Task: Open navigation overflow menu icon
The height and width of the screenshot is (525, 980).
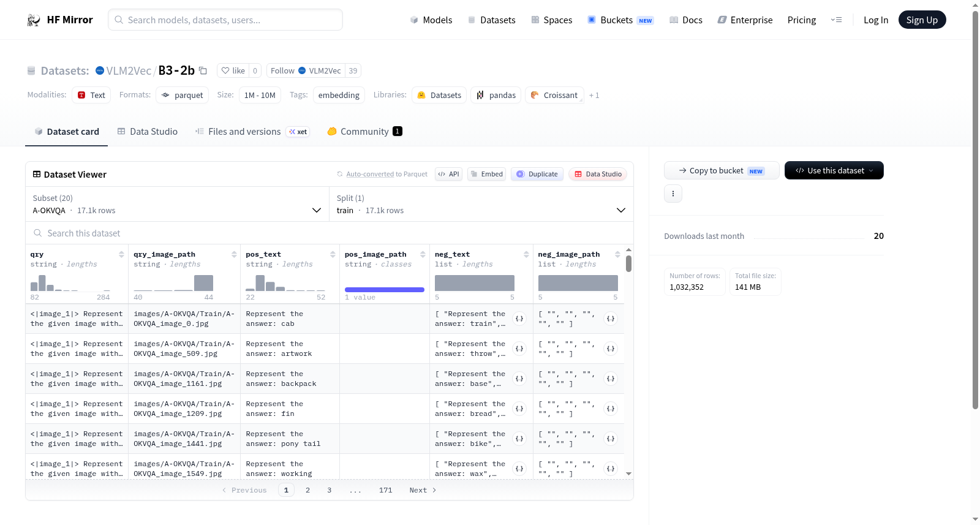Action: (x=836, y=20)
